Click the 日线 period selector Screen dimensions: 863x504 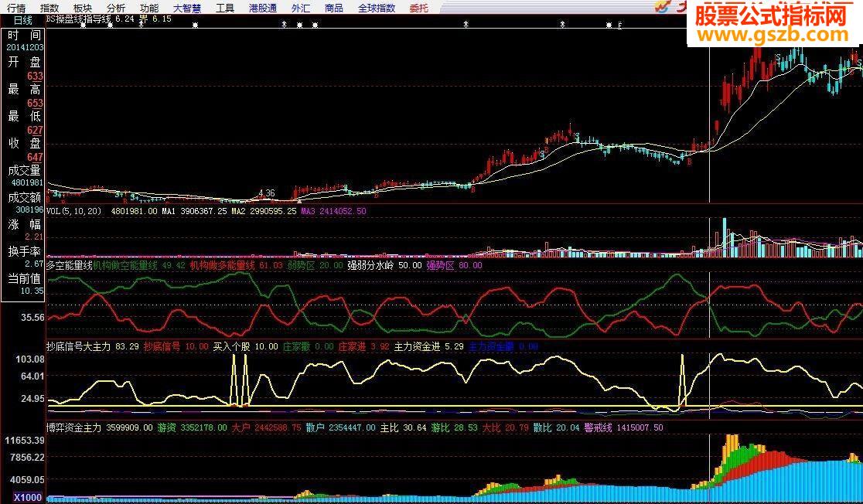23,21
